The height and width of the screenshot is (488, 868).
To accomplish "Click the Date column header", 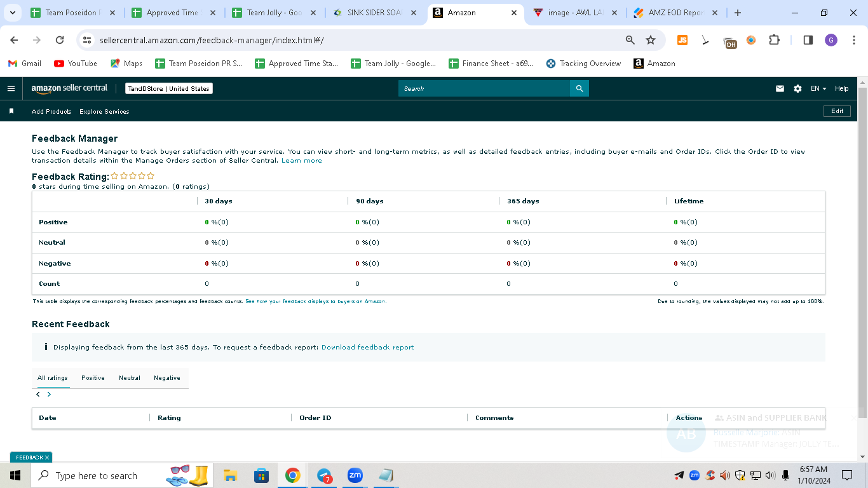I will coord(48,418).
